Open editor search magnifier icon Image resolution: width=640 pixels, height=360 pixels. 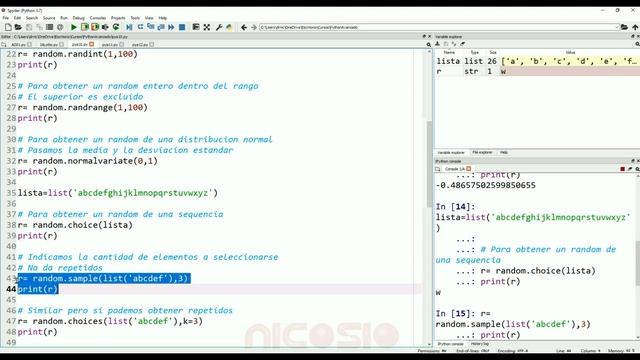tap(429, 44)
